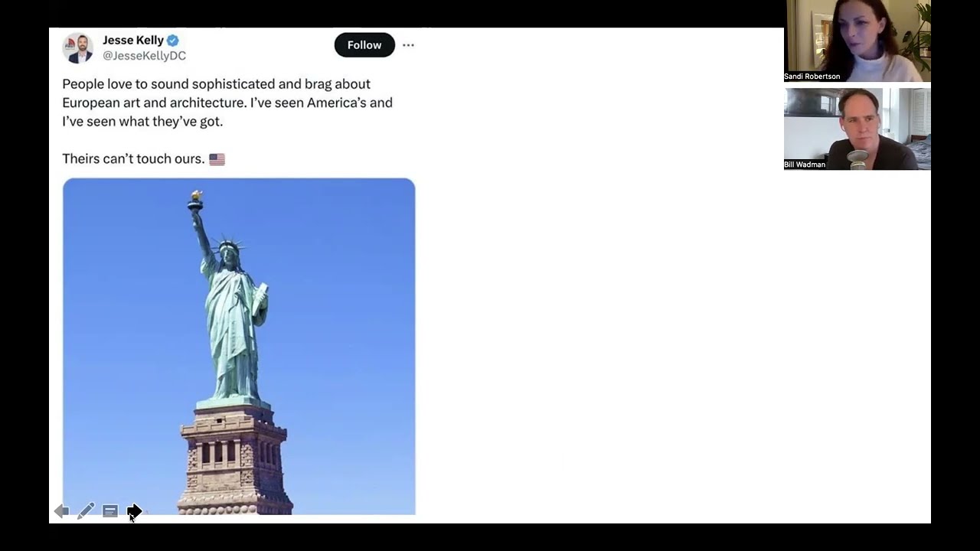The width and height of the screenshot is (980, 551).
Task: Open the @JesseKellyDC handle link
Action: [x=145, y=56]
